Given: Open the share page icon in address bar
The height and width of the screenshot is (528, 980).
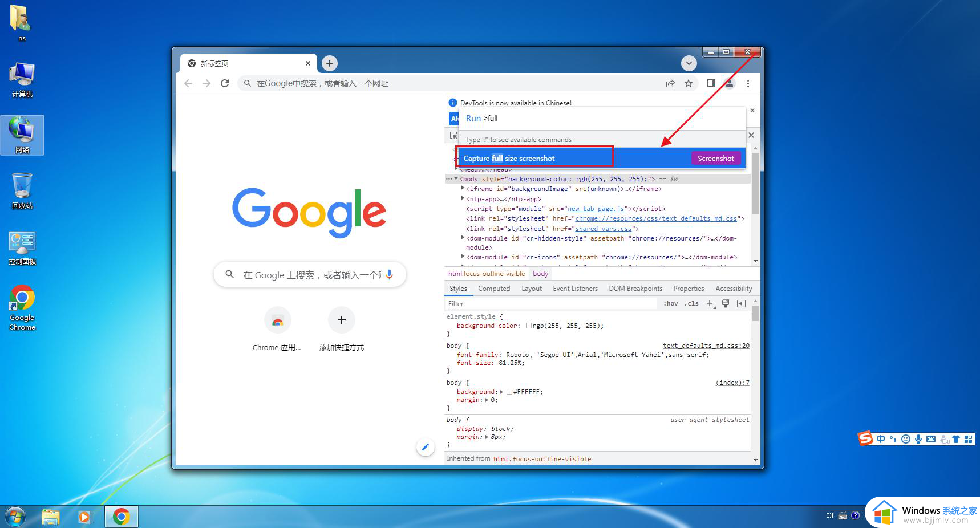Looking at the screenshot, I should click(x=670, y=83).
